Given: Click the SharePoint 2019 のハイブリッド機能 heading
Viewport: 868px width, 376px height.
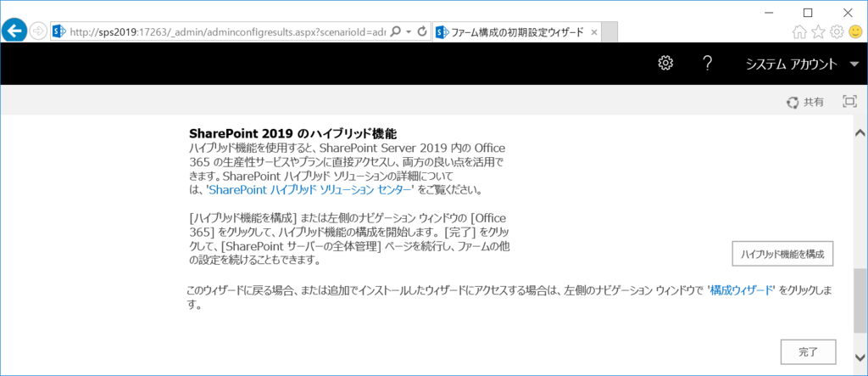Looking at the screenshot, I should [294, 134].
